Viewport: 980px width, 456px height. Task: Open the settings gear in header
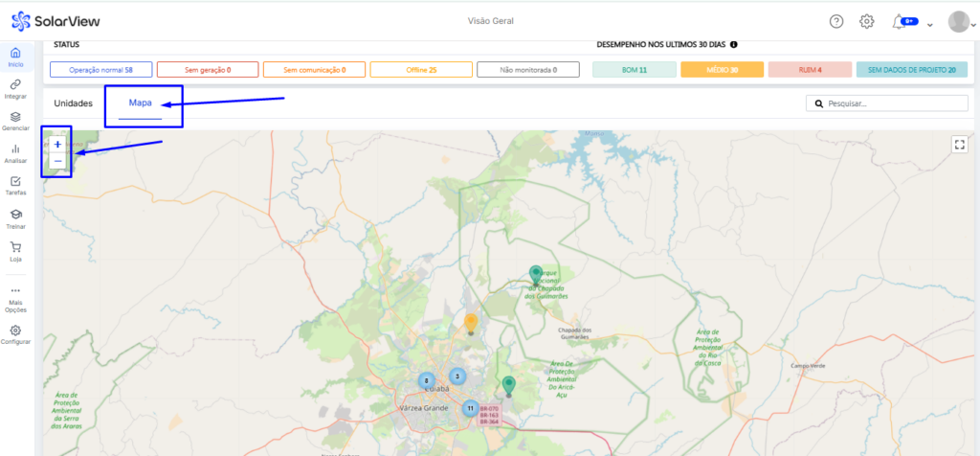866,21
